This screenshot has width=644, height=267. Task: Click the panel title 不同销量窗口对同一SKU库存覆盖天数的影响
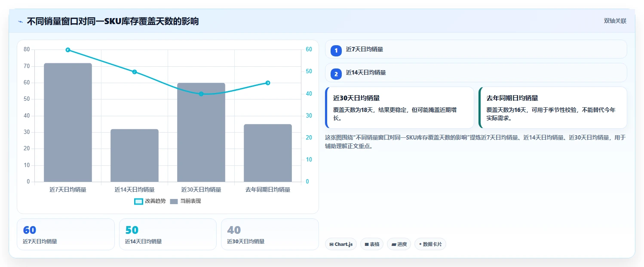[x=113, y=21]
